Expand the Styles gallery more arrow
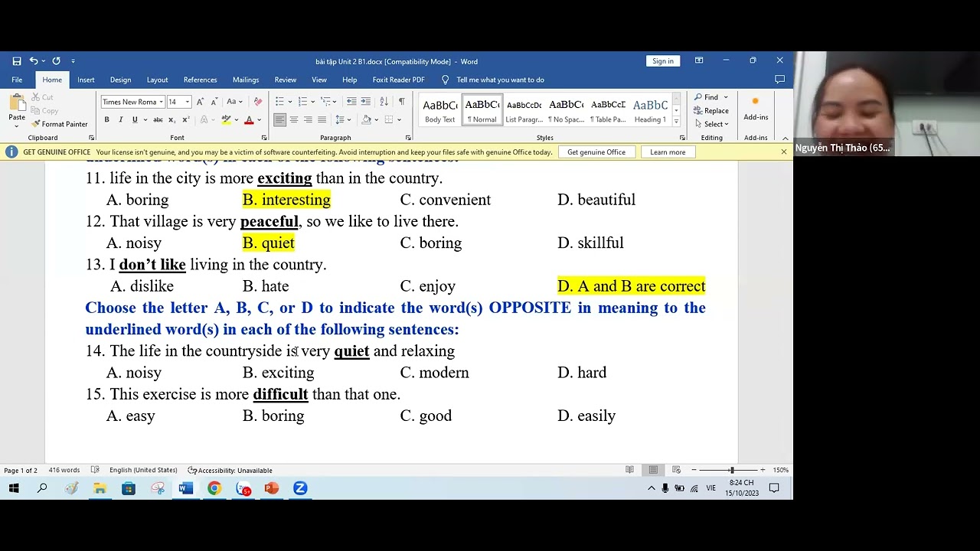Viewport: 980px width, 551px height. click(x=676, y=122)
